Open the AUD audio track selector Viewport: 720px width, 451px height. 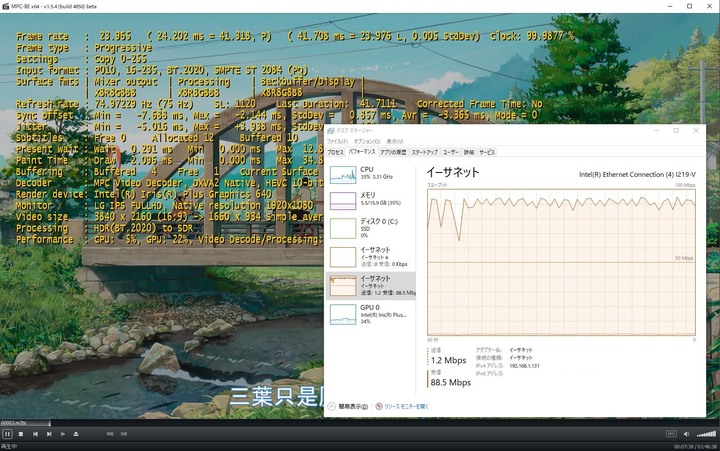[110, 434]
